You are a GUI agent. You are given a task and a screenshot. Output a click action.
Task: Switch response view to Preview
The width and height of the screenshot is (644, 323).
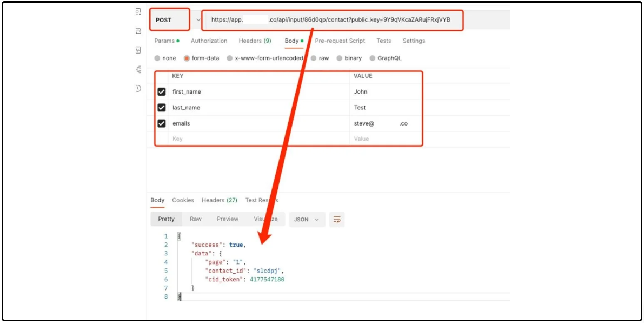coord(227,219)
